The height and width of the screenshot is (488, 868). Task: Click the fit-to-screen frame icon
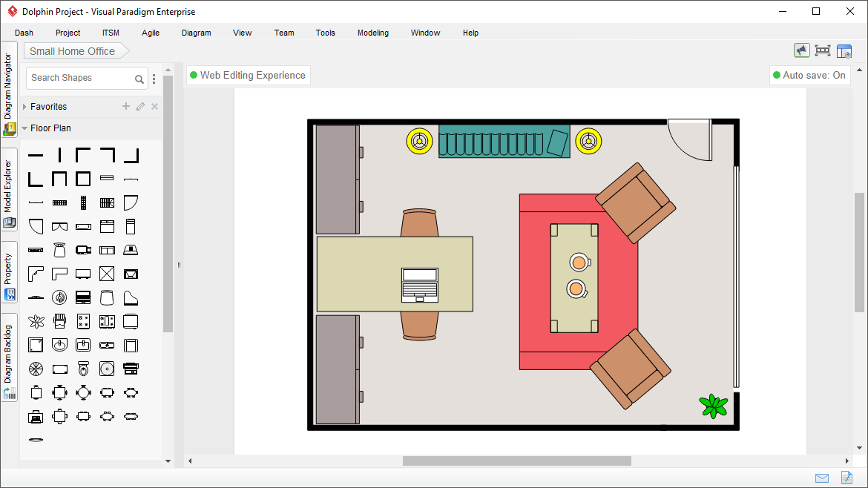[823, 51]
